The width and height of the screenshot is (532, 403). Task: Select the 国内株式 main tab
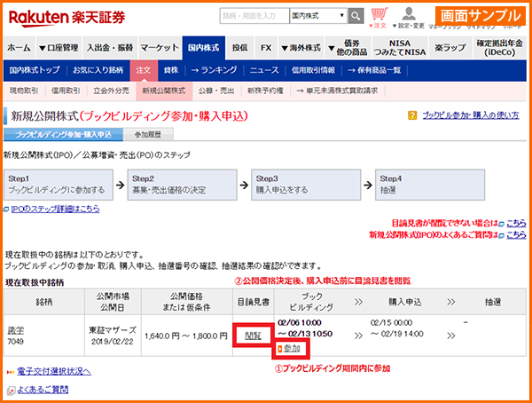(204, 48)
